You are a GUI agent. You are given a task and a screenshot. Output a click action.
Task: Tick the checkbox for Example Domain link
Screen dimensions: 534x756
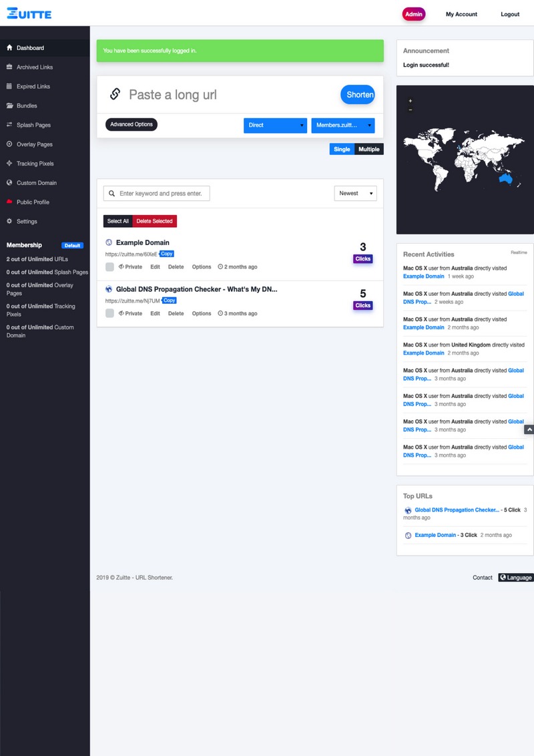[110, 266]
